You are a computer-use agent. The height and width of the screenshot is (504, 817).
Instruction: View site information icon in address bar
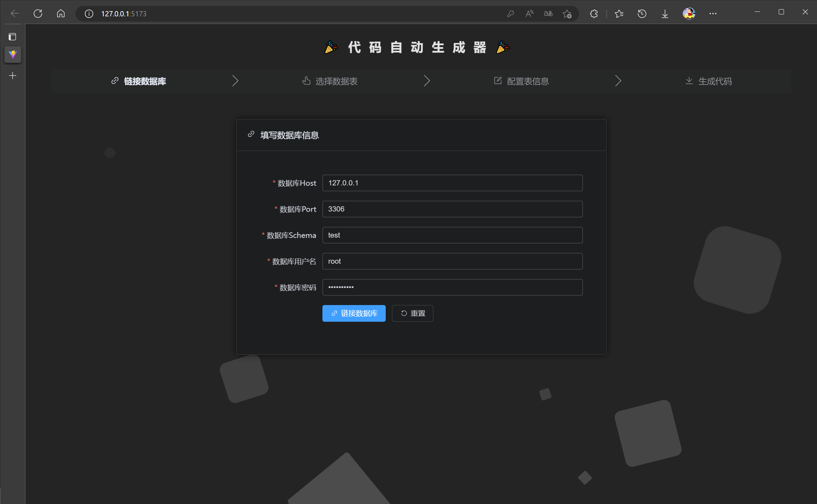[x=89, y=14]
